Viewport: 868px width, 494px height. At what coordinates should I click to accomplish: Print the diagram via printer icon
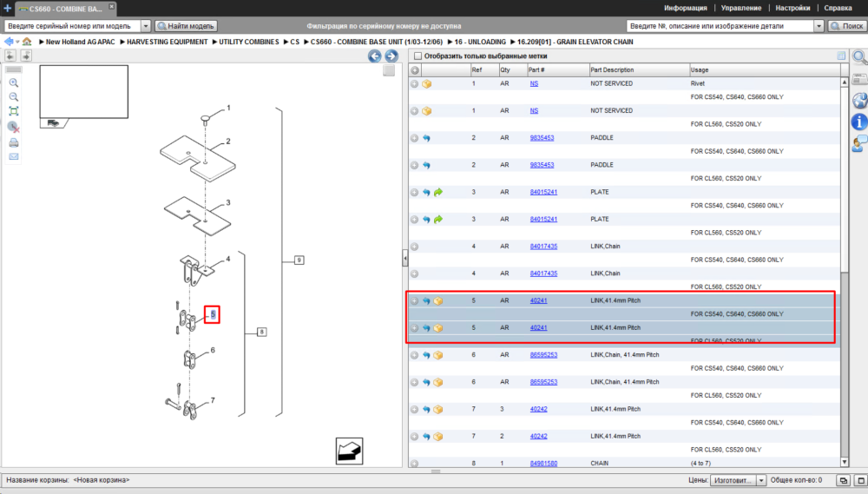tap(14, 143)
